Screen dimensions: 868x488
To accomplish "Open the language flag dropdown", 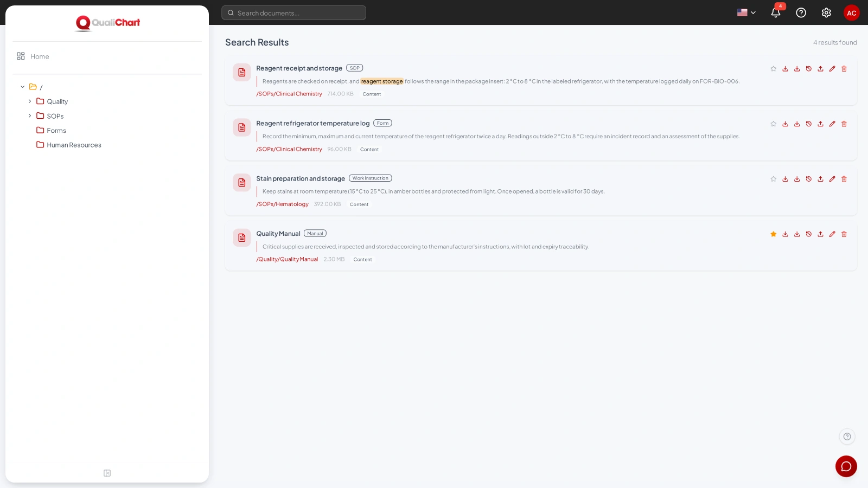I will point(746,12).
